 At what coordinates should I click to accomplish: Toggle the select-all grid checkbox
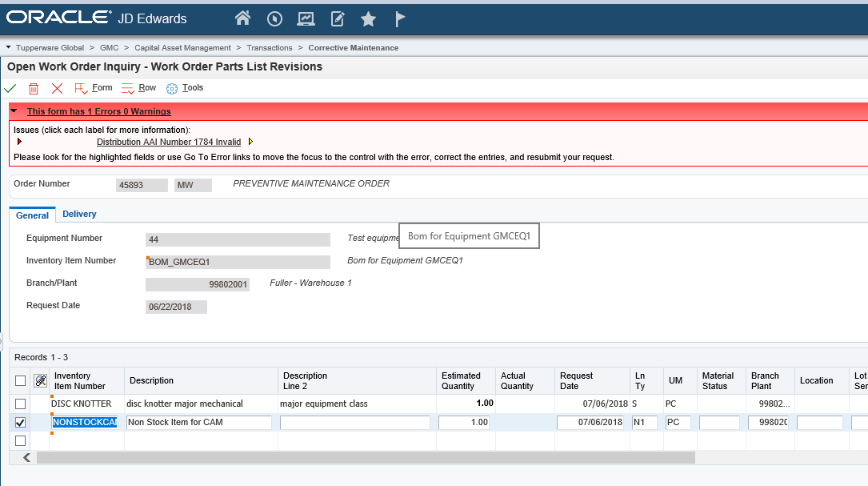[21, 380]
